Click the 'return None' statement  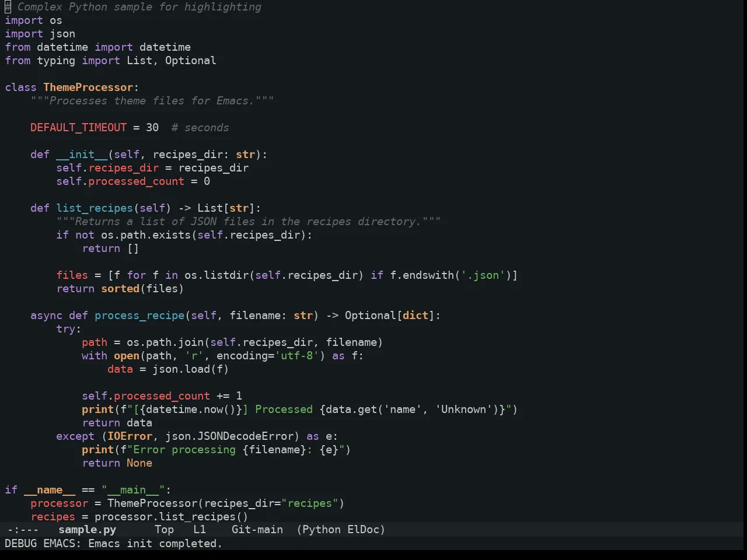pyautogui.click(x=117, y=463)
